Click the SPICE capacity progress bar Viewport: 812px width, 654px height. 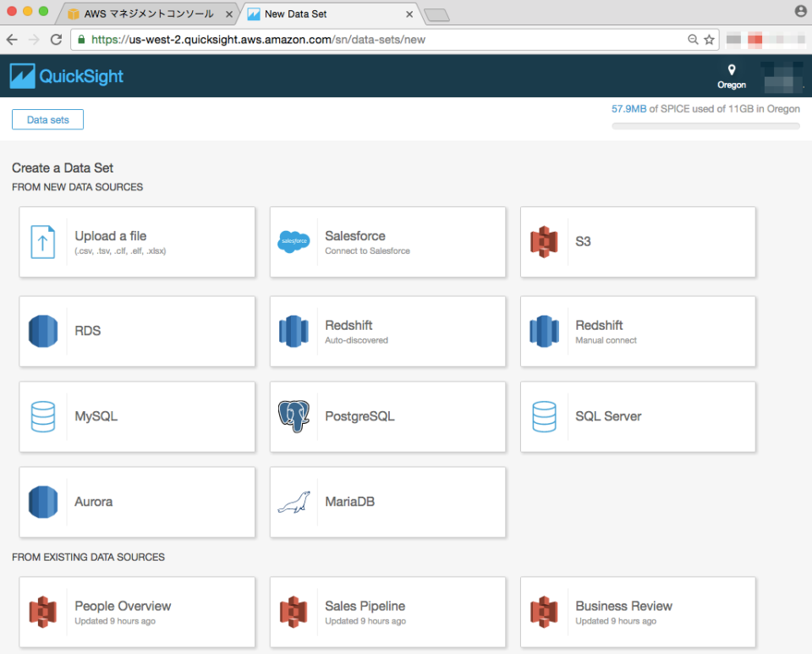click(x=705, y=124)
